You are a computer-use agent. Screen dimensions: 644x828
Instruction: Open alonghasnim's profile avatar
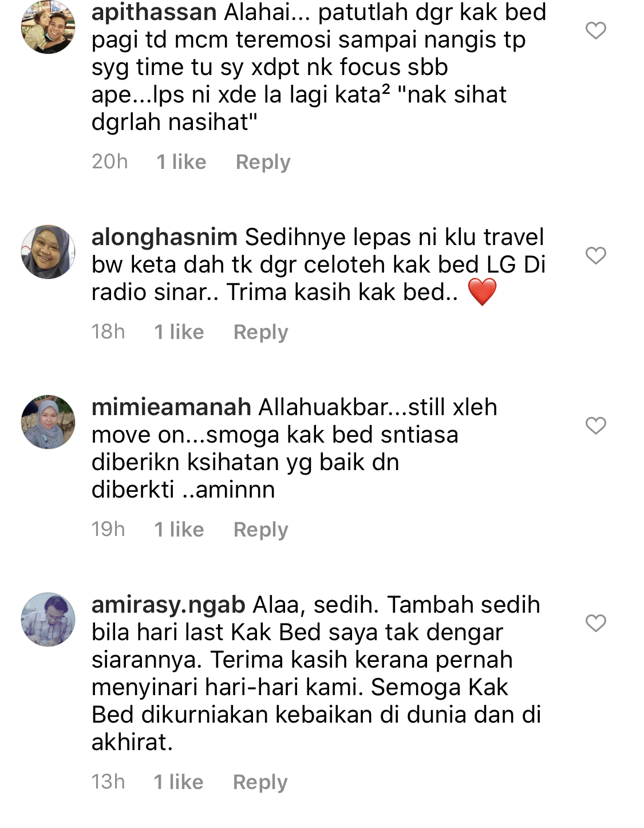(48, 252)
